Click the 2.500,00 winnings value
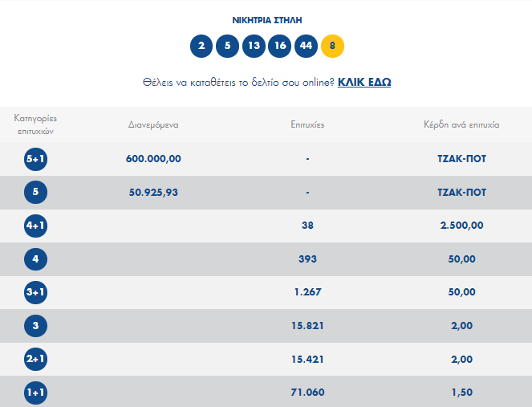The height and width of the screenshot is (407, 532). tap(461, 226)
